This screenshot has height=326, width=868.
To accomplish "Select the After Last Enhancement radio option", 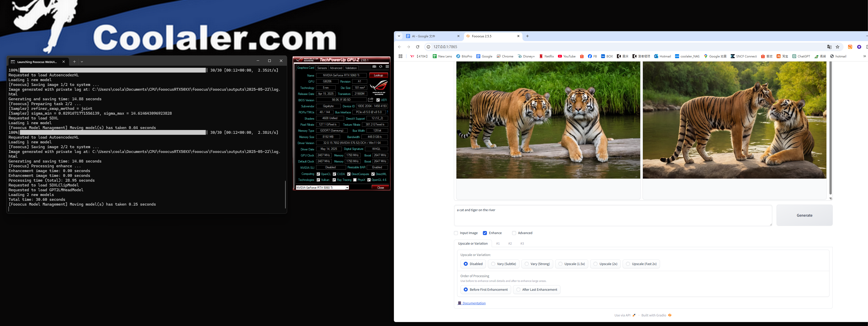I will [537, 289].
